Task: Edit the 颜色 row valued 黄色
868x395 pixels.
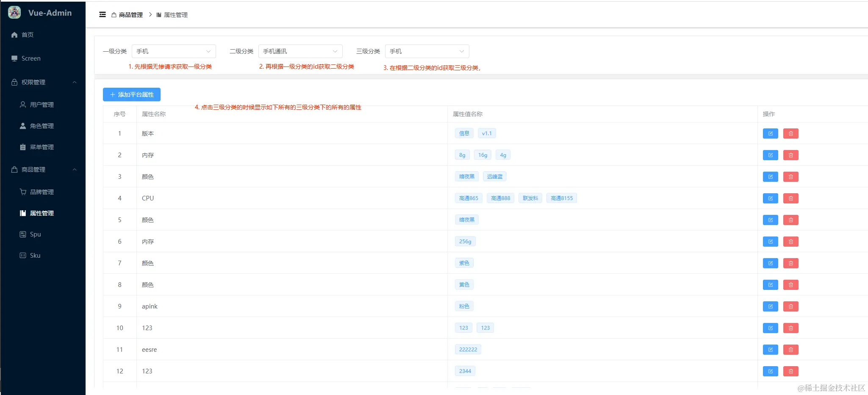Action: 770,285
